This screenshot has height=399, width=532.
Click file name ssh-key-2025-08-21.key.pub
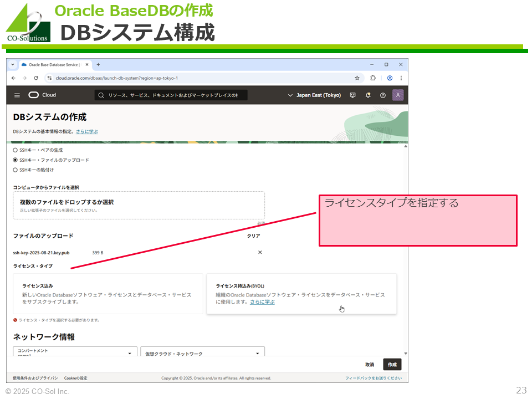[41, 253]
